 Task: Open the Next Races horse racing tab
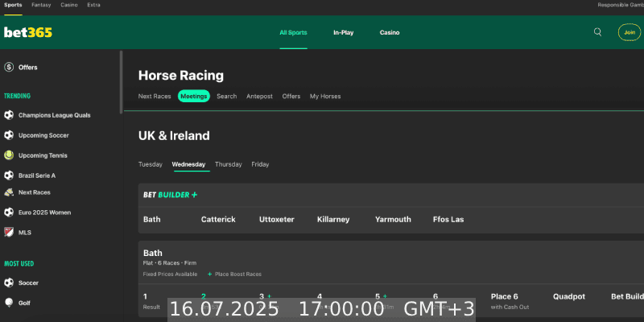coord(155,96)
